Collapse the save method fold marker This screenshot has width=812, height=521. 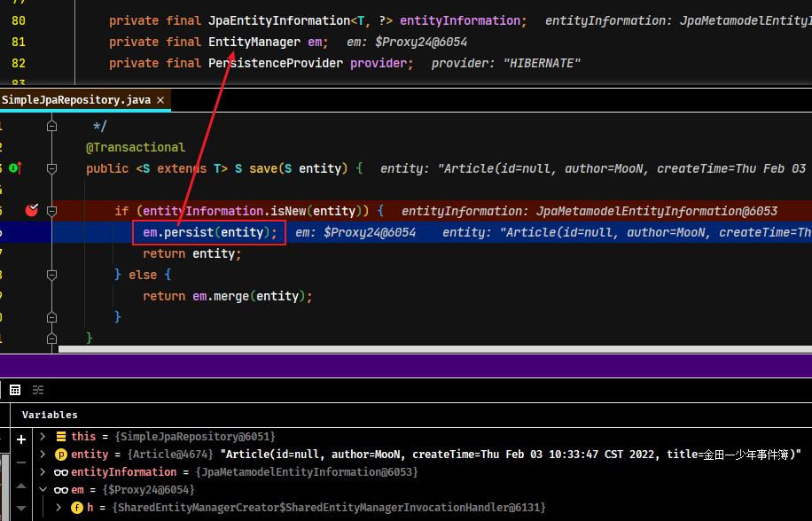click(51, 168)
